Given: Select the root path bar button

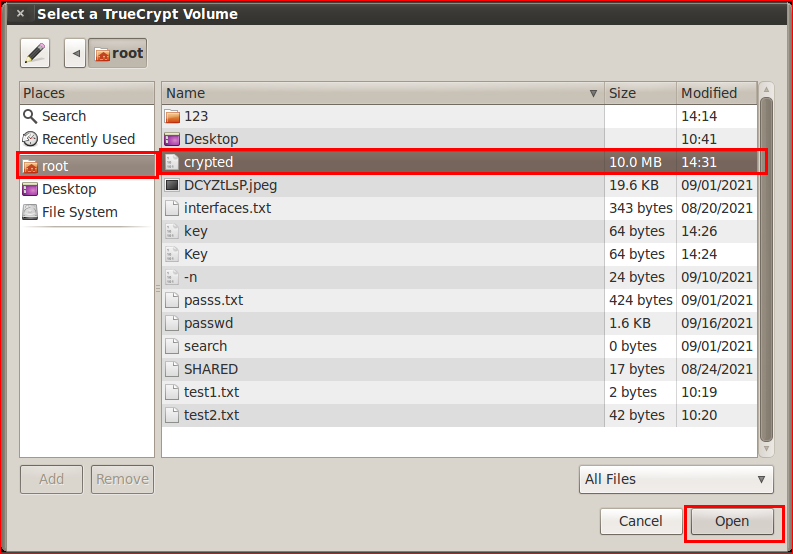Looking at the screenshot, I should (x=118, y=53).
